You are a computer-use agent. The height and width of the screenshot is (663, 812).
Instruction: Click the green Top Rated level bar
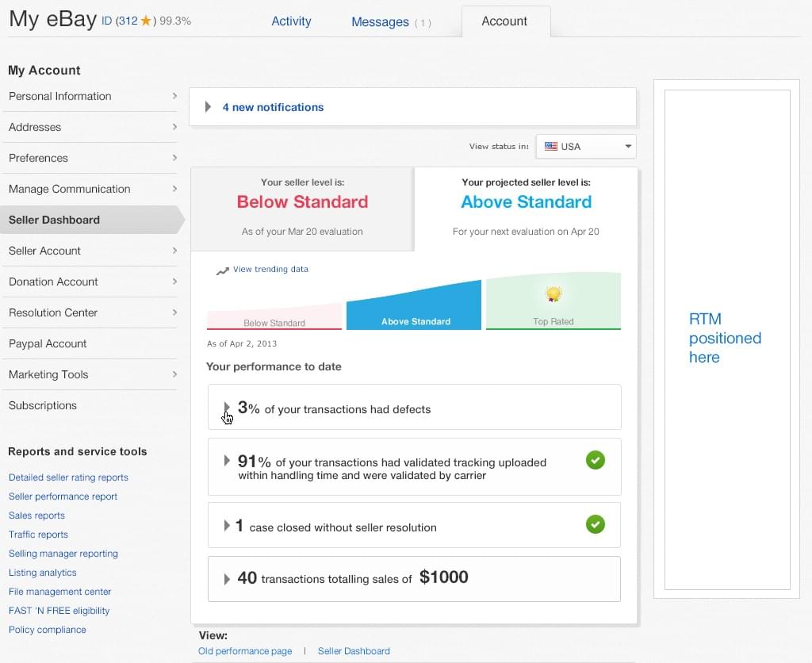click(553, 301)
